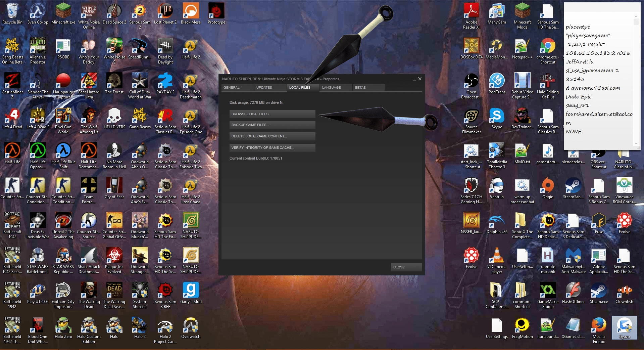Select the LOCAL FILES tab
This screenshot has height=350, width=644.
point(303,87)
